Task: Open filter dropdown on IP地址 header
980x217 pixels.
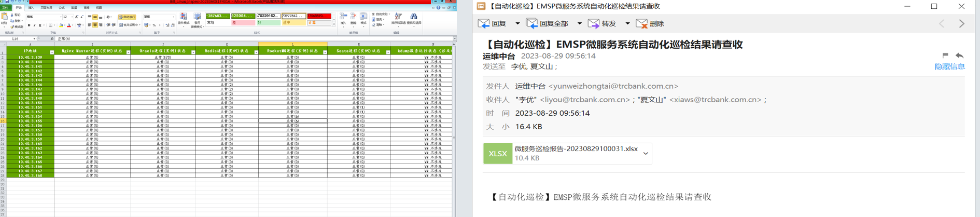Action: tap(52, 52)
